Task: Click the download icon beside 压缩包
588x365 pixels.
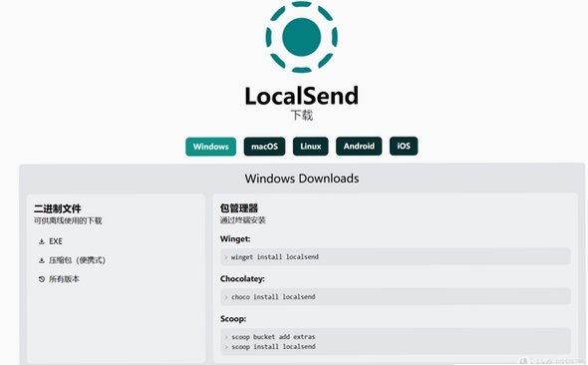Action: [x=42, y=260]
